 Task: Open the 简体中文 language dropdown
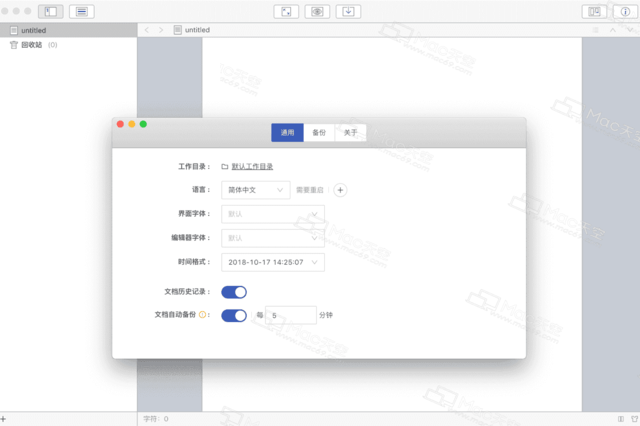tap(256, 190)
